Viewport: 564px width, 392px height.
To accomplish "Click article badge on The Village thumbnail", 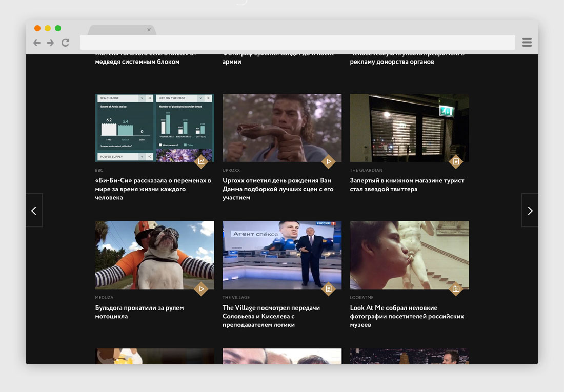I will tap(328, 289).
